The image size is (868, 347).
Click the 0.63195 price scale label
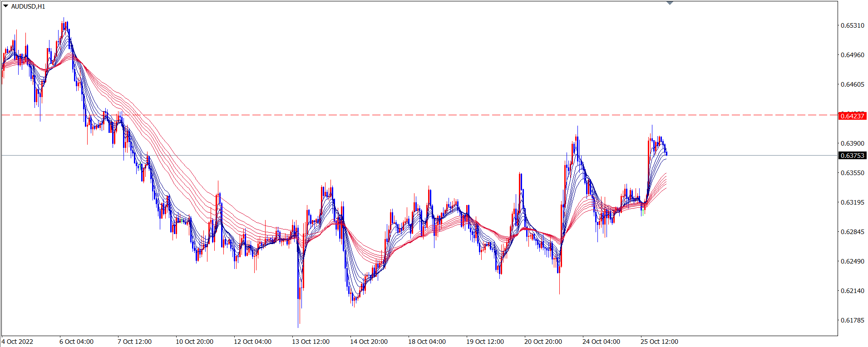click(x=852, y=202)
